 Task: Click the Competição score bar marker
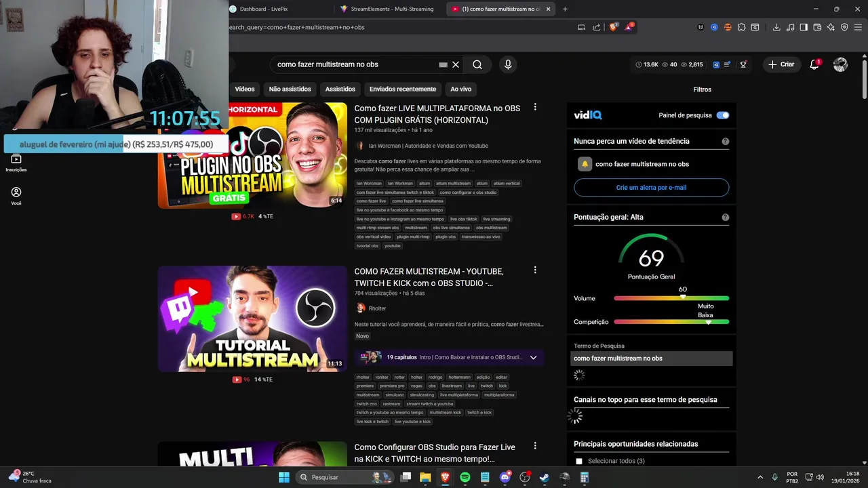708,322
